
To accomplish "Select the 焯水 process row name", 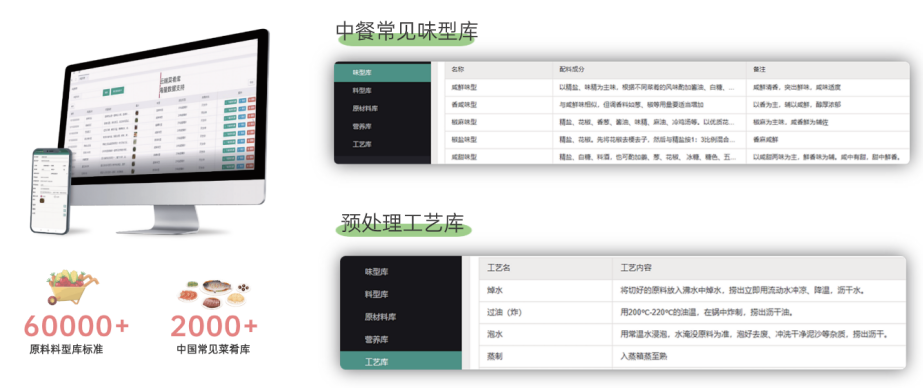I will click(x=495, y=290).
